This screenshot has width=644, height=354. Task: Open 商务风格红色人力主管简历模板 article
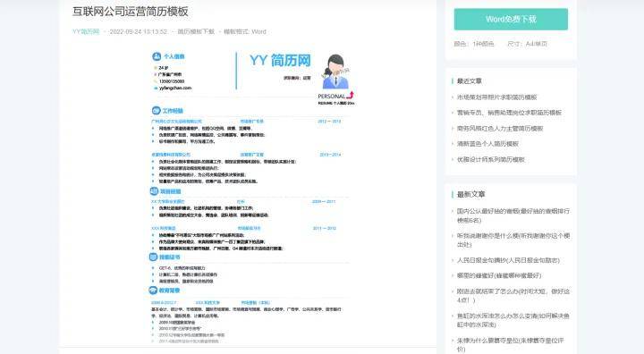(500, 129)
